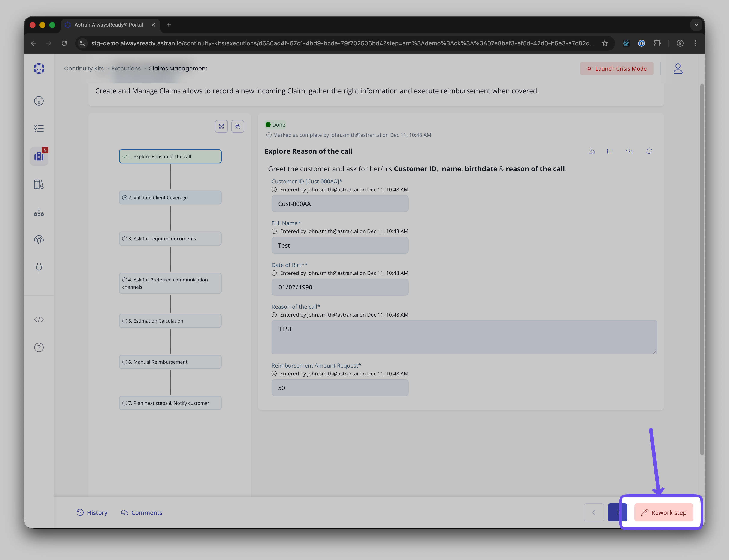Select step 6 Manual Reimbursement radio
This screenshot has height=560, width=729.
[125, 362]
